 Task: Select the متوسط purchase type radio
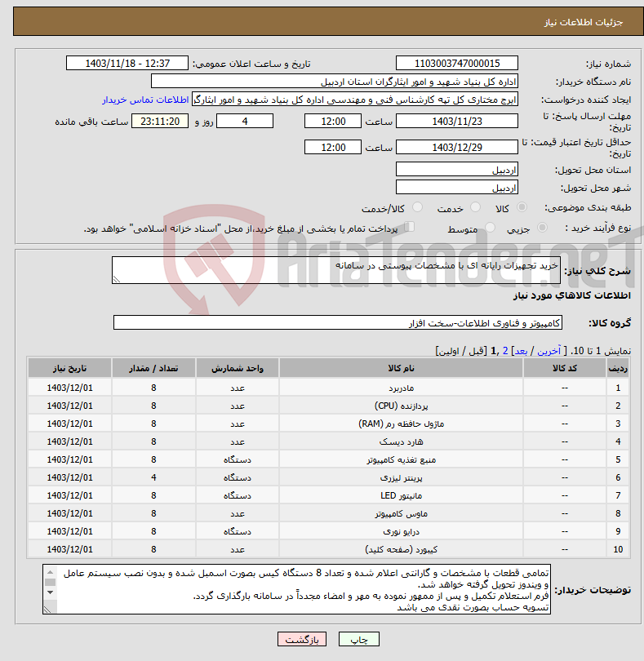coord(490,227)
